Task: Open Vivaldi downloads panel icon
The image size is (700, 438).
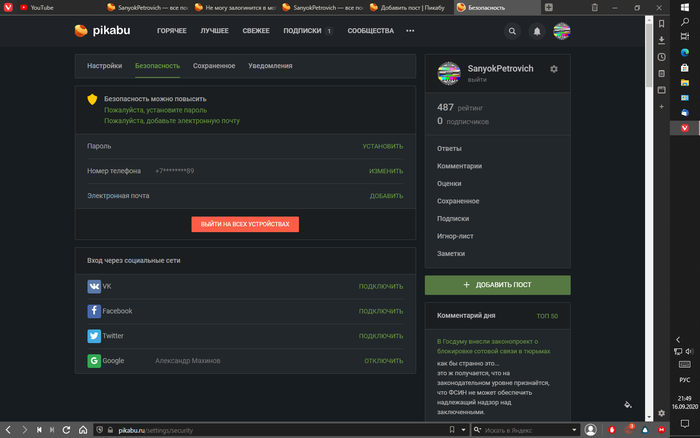Action: coord(661,39)
